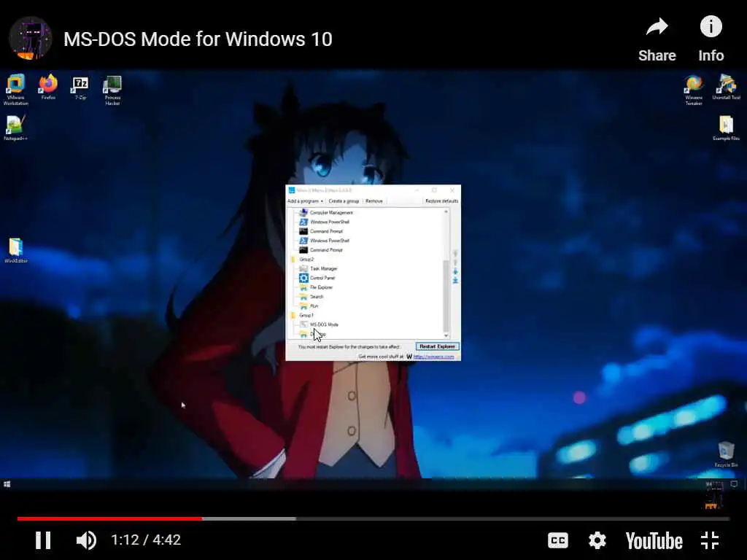Exit fullscreen mode
747x560 pixels.
point(710,540)
